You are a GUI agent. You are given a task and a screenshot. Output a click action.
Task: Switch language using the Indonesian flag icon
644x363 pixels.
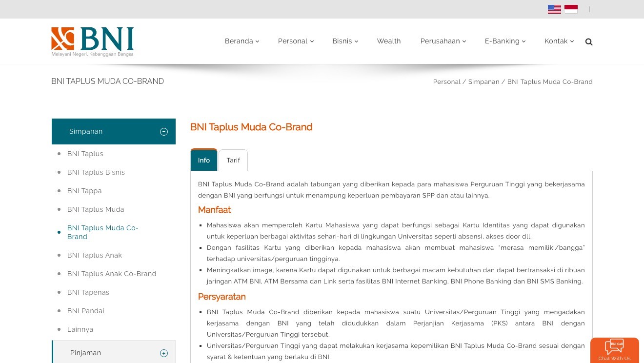(x=571, y=9)
